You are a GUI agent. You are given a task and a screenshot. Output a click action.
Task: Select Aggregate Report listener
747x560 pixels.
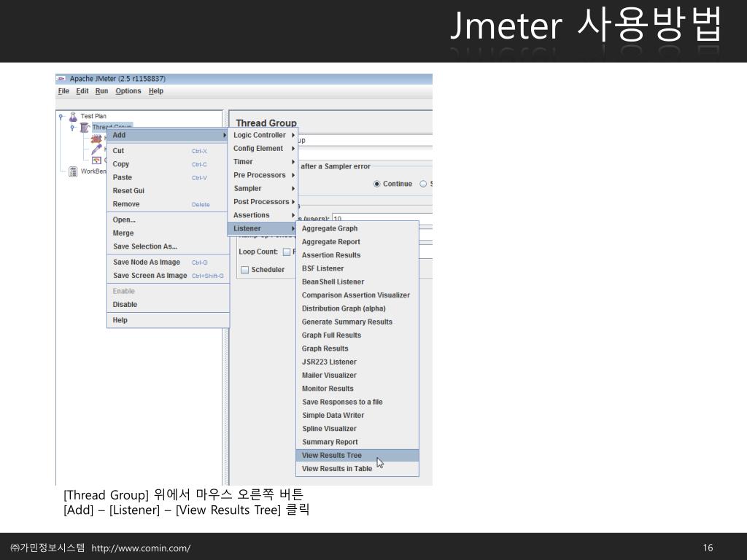[x=357, y=242]
